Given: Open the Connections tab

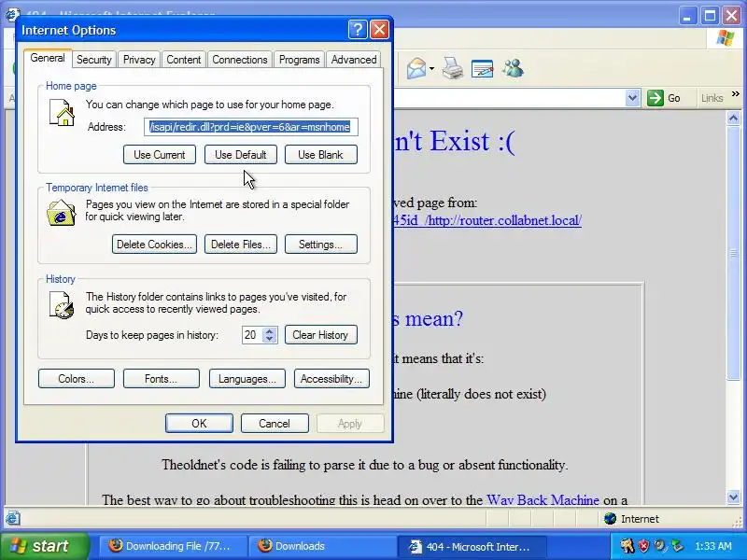Looking at the screenshot, I should click(240, 60).
